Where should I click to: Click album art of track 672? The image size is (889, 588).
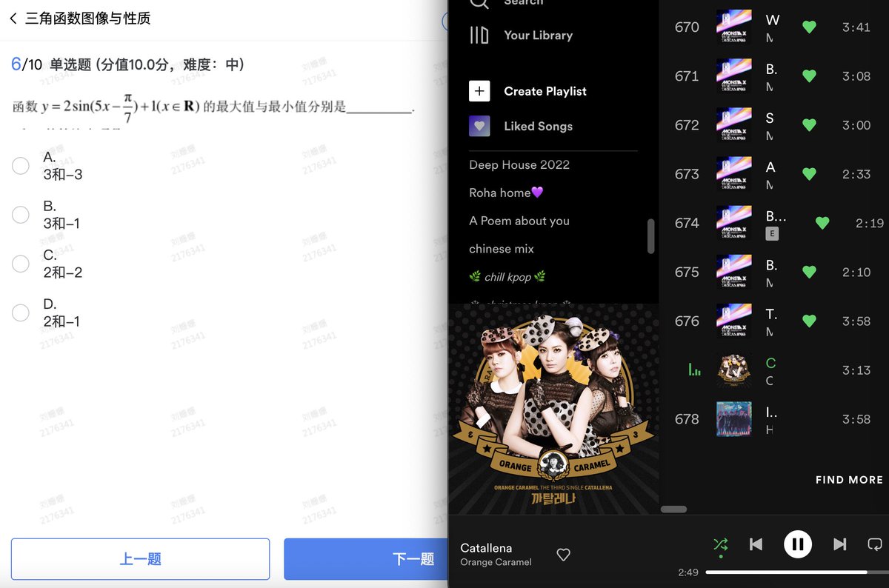point(734,125)
